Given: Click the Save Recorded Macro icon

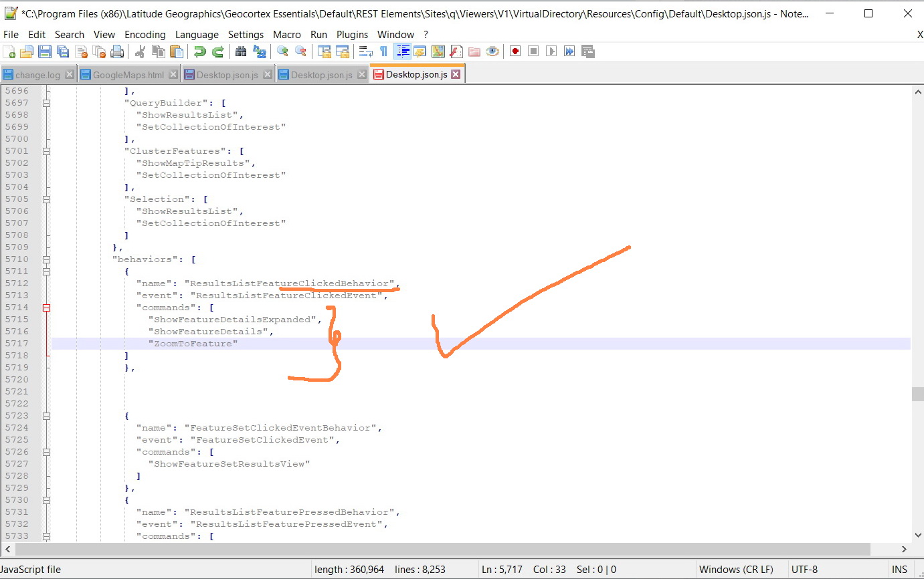Looking at the screenshot, I should pos(587,51).
